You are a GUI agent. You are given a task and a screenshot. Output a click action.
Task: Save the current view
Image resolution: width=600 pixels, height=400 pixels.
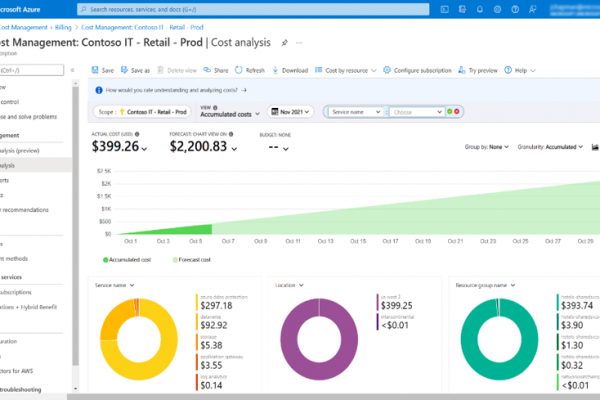[103, 70]
